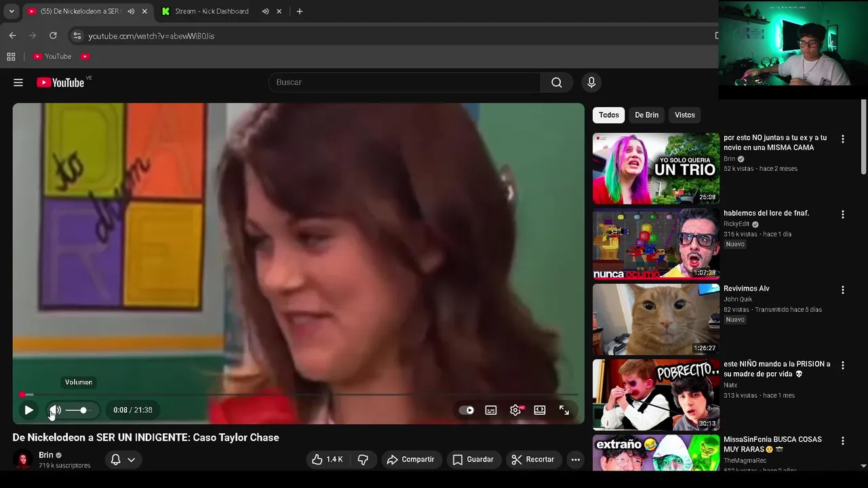Click the Recortar clip button
This screenshot has height=488, width=868.
pos(533,460)
